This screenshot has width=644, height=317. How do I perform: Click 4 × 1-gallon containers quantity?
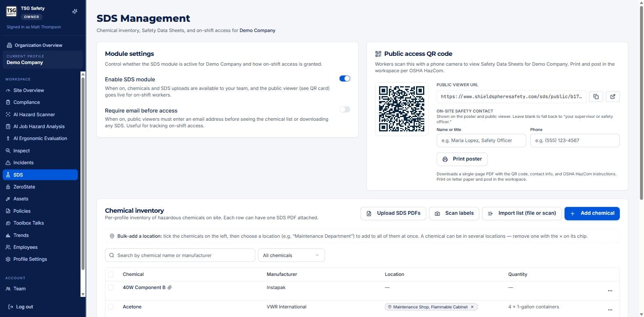(534, 307)
